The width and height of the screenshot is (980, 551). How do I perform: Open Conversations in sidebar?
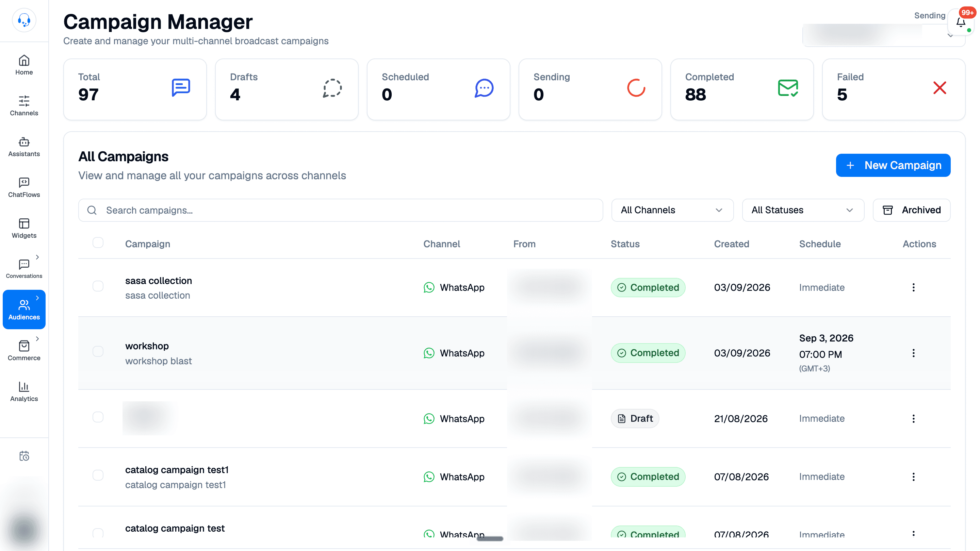click(24, 269)
